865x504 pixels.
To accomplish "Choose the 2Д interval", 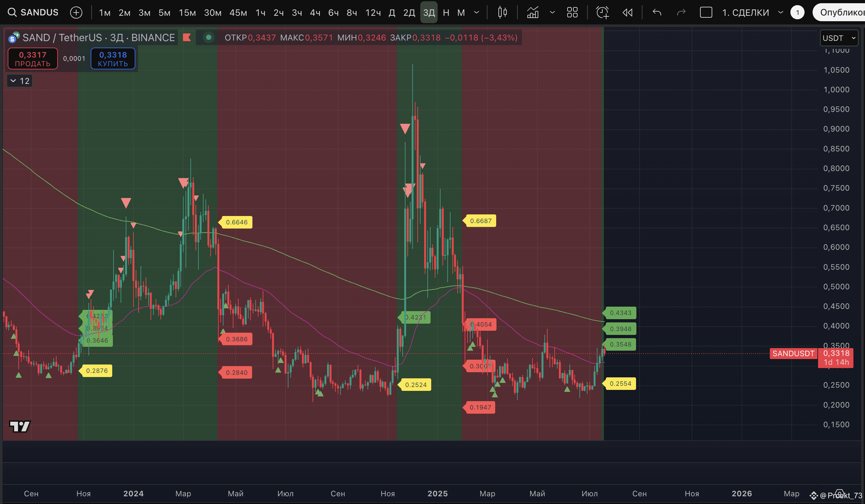I will click(409, 13).
